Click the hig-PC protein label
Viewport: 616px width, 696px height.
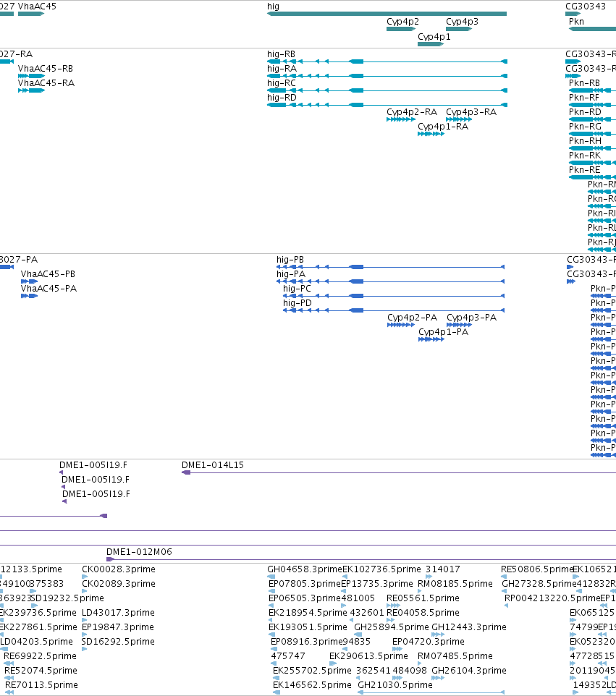[x=297, y=289]
